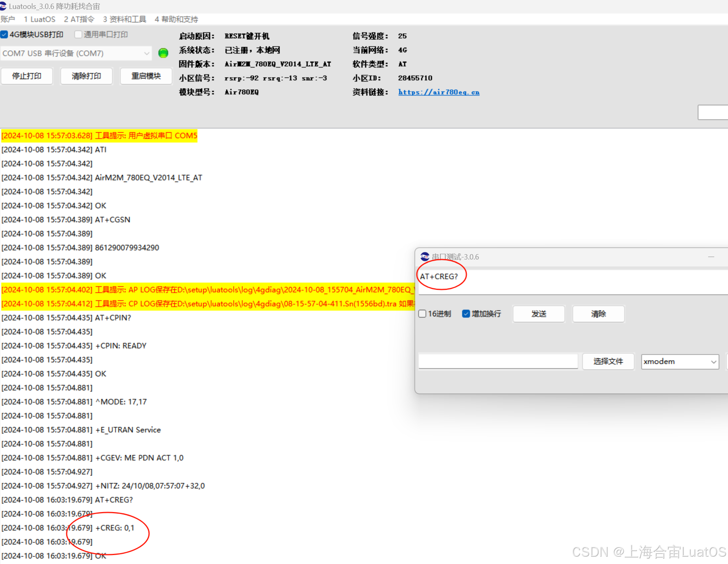Click the 清除打印 button

click(86, 76)
